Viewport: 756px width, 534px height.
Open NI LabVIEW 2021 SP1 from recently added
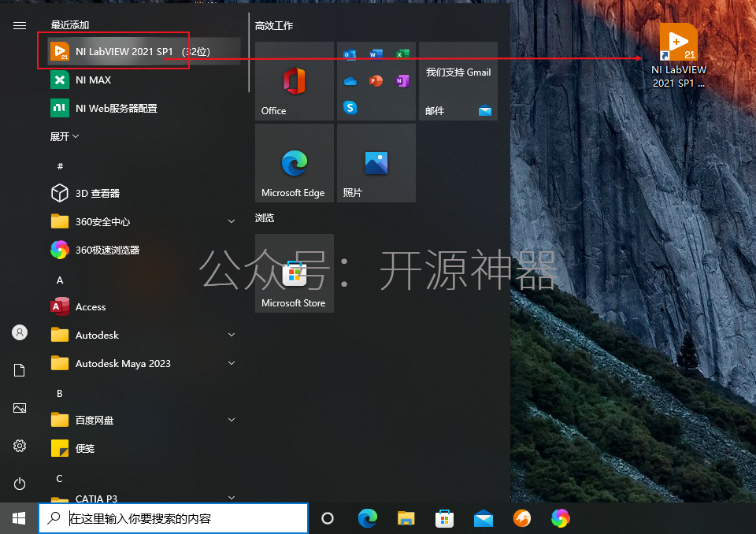143,51
